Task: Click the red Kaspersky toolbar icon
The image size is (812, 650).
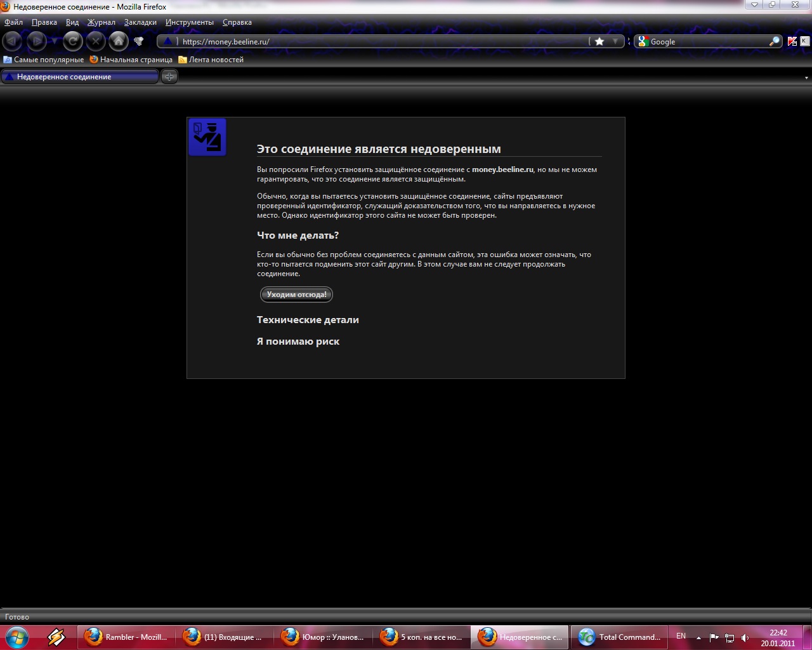Action: tap(792, 41)
